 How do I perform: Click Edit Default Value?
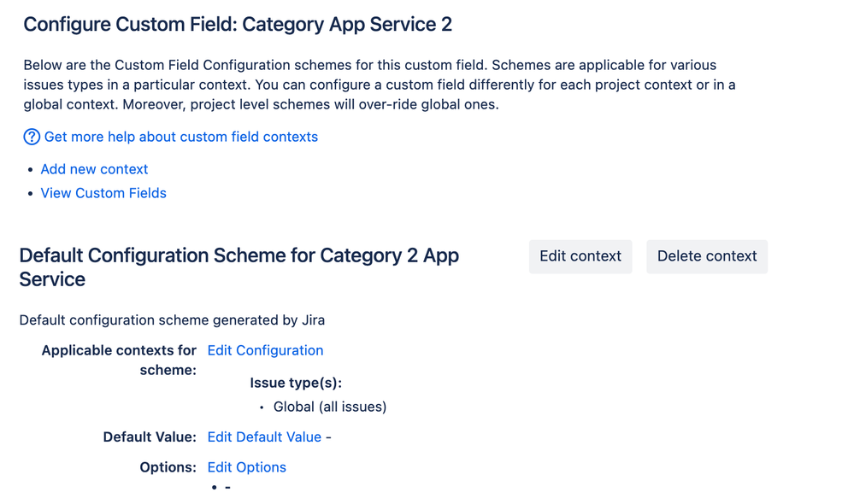click(x=264, y=437)
